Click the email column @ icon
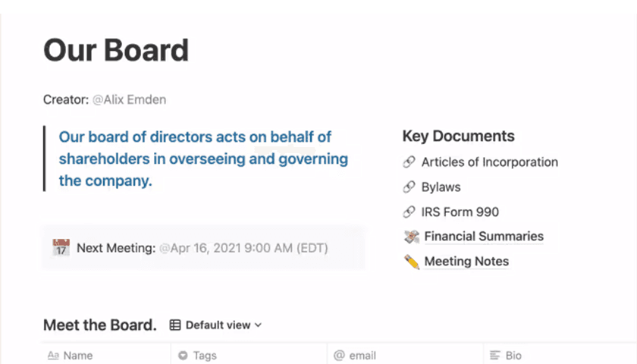Viewport: 637px width, 364px height. coord(339,356)
